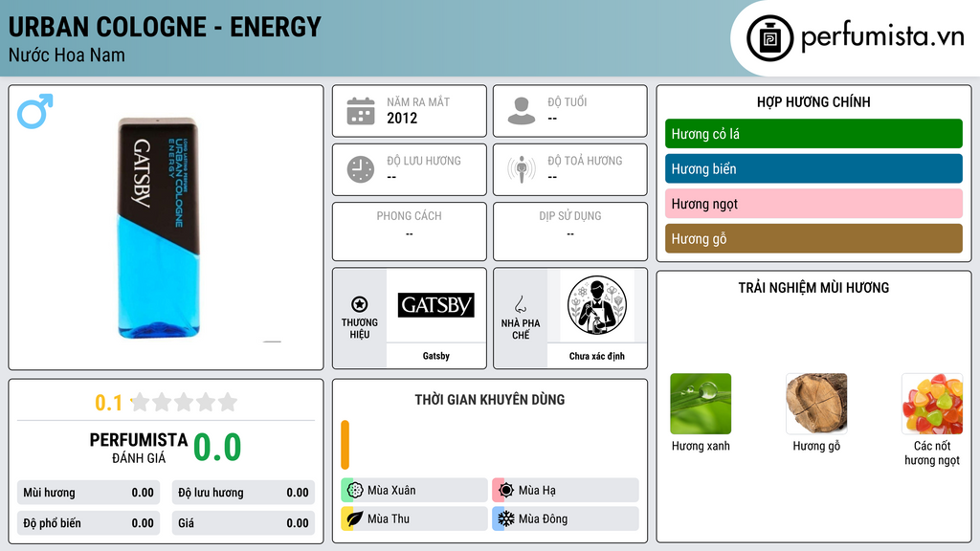This screenshot has width=980, height=551.
Task: Click the Mùa Hạ season button
Action: coord(566,491)
